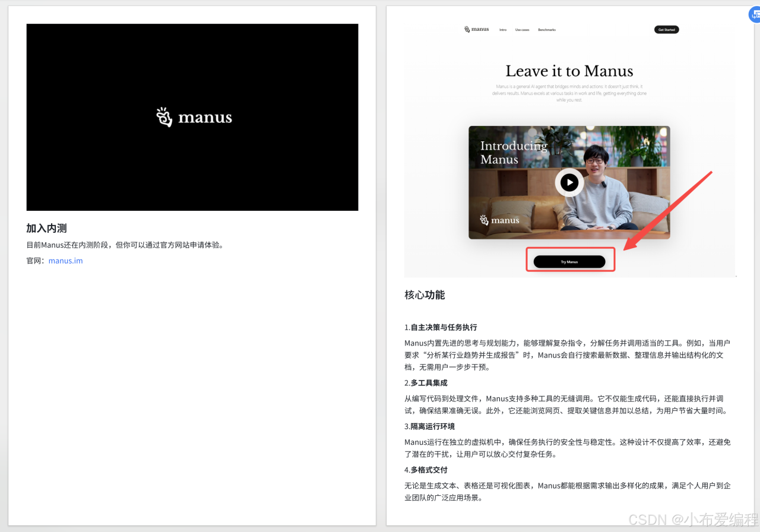The width and height of the screenshot is (760, 532).
Task: Click the "2.多工具集成" subheading
Action: click(x=426, y=383)
